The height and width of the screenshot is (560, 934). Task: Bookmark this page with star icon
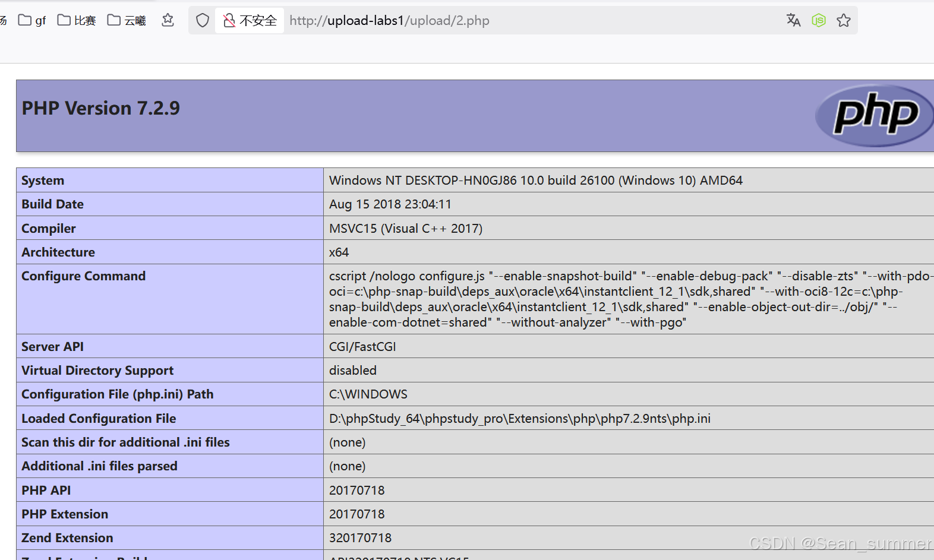pos(844,20)
